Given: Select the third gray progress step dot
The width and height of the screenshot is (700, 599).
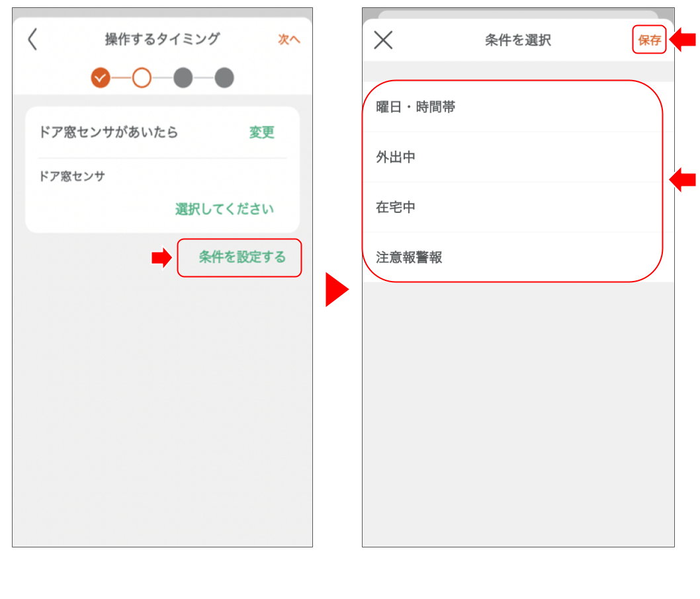Looking at the screenshot, I should [183, 77].
